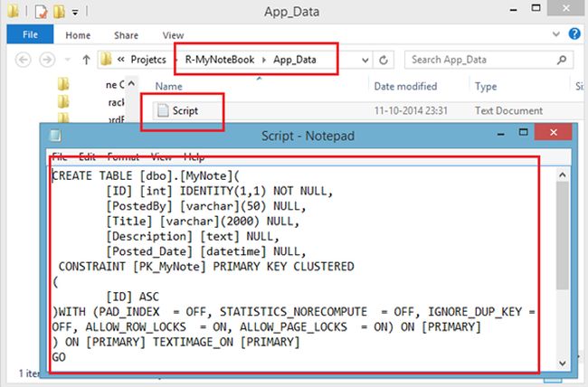Click the Explorer title bar folder icon
588x387 pixels.
coord(14,11)
